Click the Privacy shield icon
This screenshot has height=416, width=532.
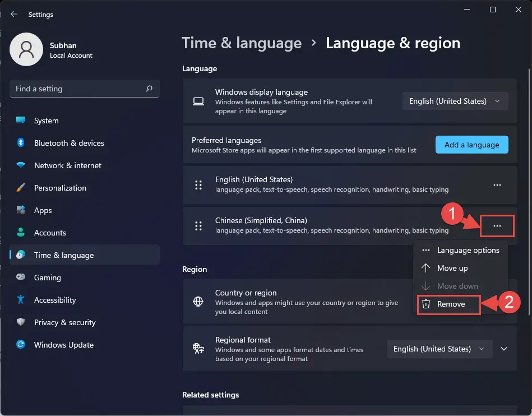pyautogui.click(x=21, y=322)
